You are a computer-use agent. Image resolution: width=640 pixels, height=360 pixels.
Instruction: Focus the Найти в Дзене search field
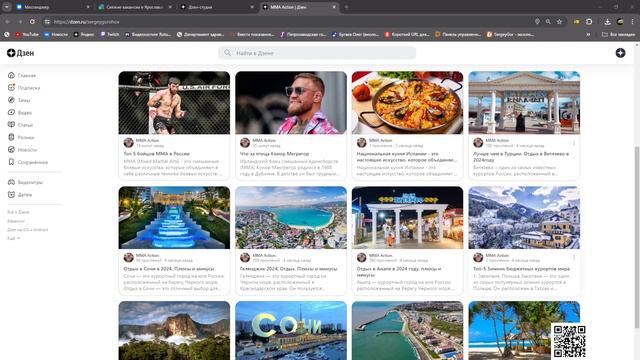click(317, 53)
